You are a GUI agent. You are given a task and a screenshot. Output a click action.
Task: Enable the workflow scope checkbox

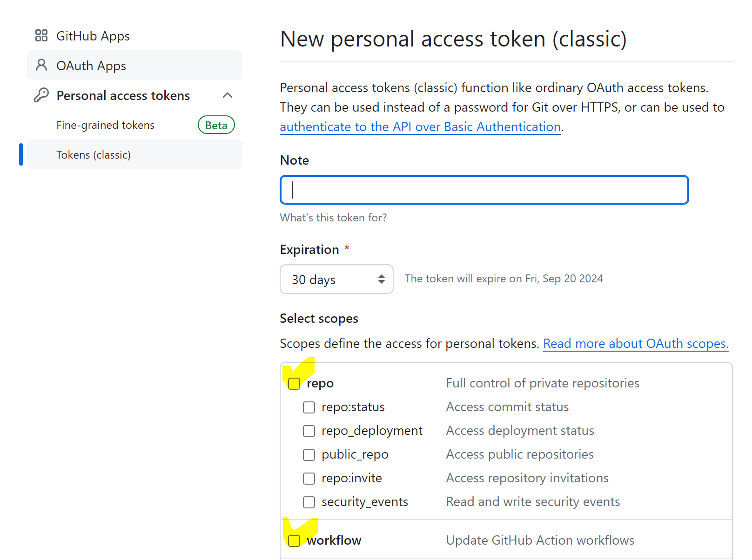pyautogui.click(x=294, y=541)
